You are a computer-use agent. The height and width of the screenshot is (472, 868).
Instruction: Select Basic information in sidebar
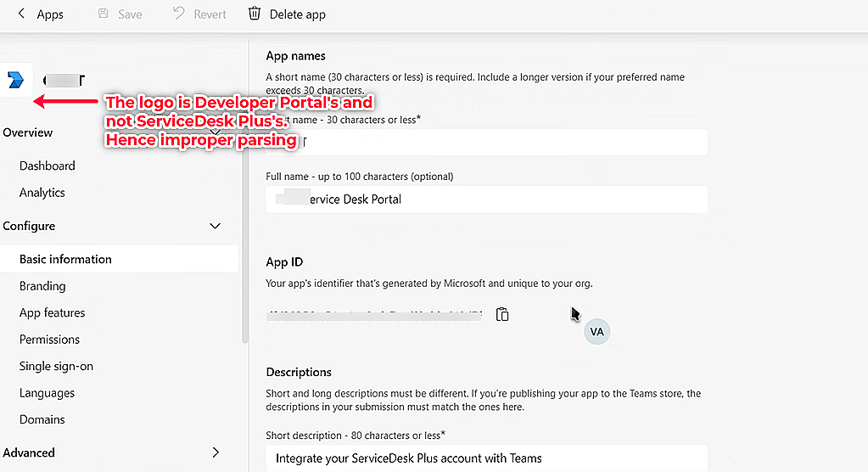tap(65, 259)
